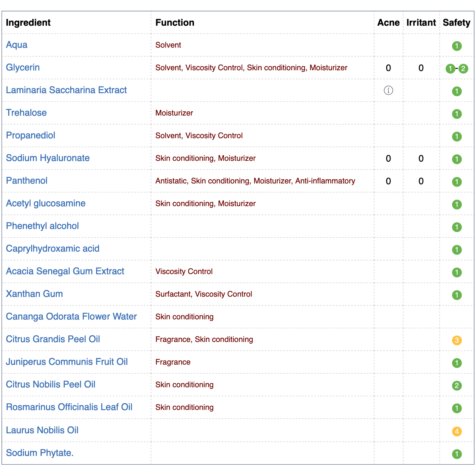Click the green safety badge 2 for Citrus Nobilis Peel Oil

pos(457,386)
